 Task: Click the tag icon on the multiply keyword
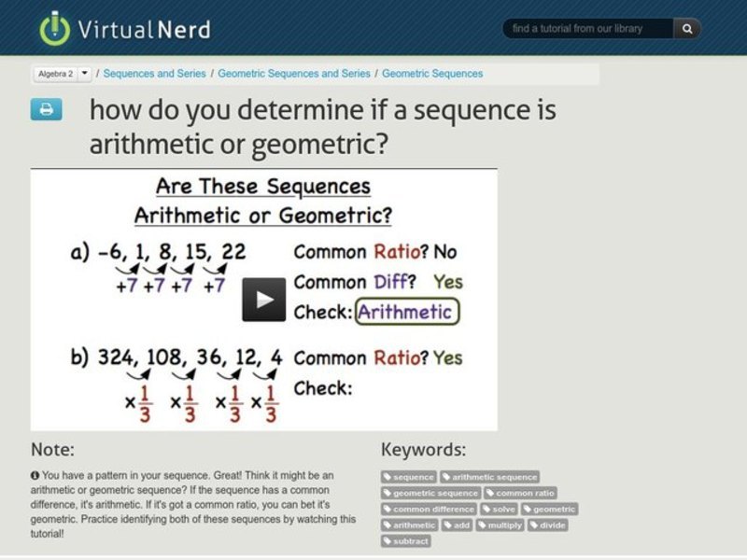[x=480, y=525]
